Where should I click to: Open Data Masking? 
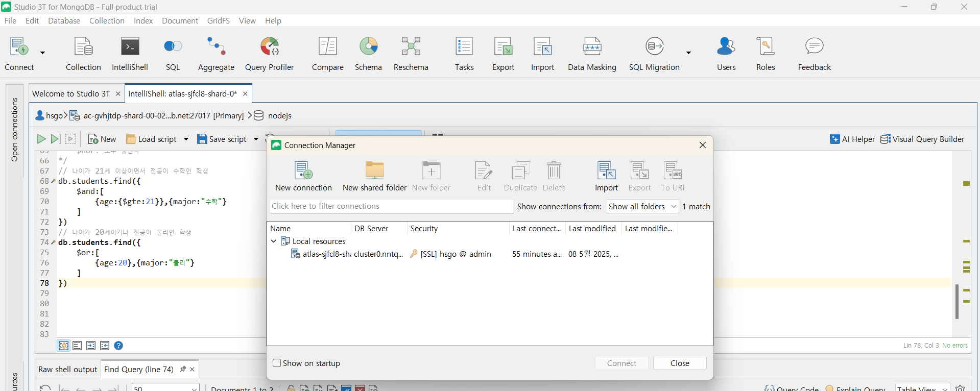tap(592, 53)
